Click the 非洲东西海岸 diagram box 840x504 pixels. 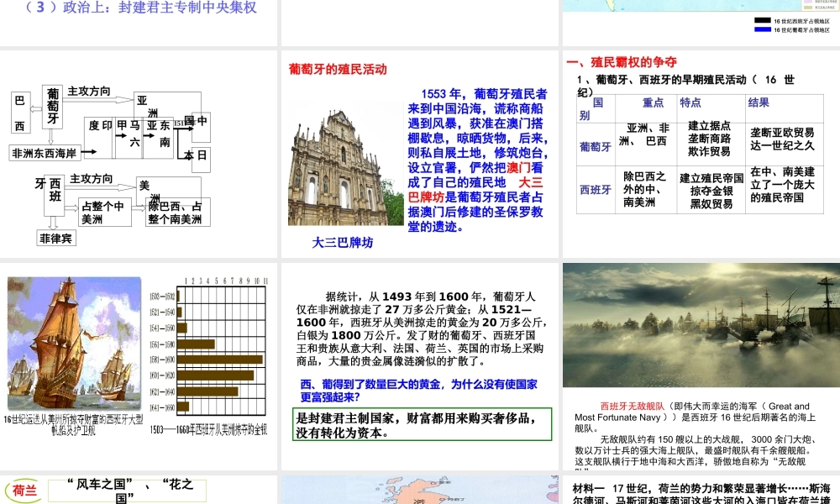[x=44, y=153]
